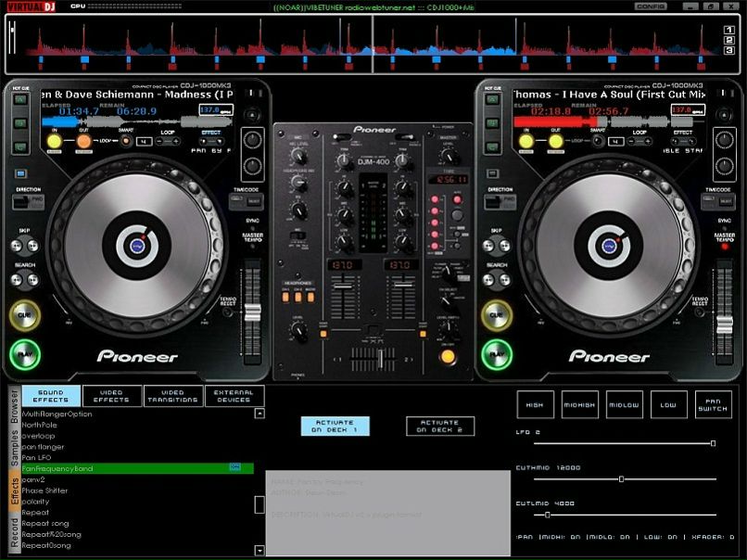The image size is (747, 560).
Task: Click the MIDHIGH band button
Action: coord(580,404)
